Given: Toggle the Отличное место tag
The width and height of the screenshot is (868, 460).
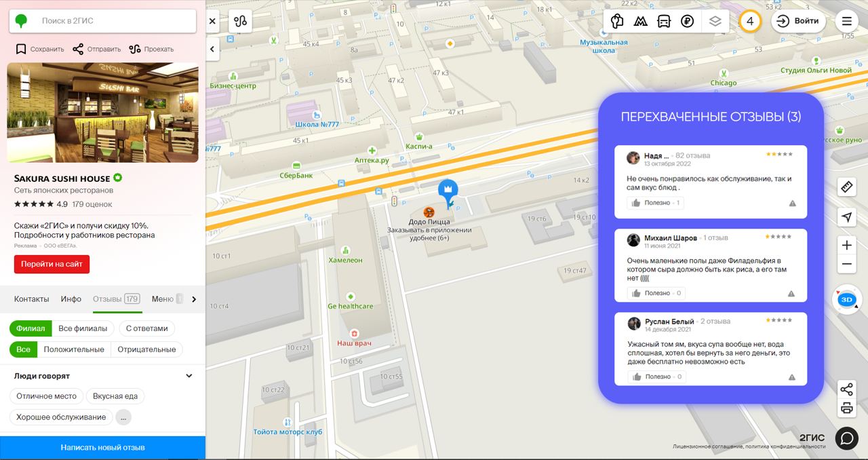Looking at the screenshot, I should pyautogui.click(x=47, y=396).
